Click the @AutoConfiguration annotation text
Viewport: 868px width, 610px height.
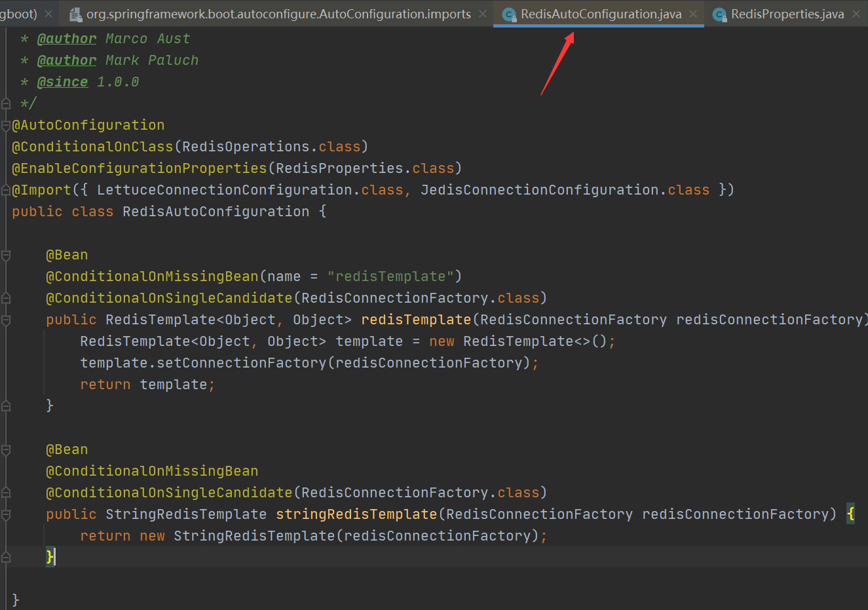coord(88,125)
